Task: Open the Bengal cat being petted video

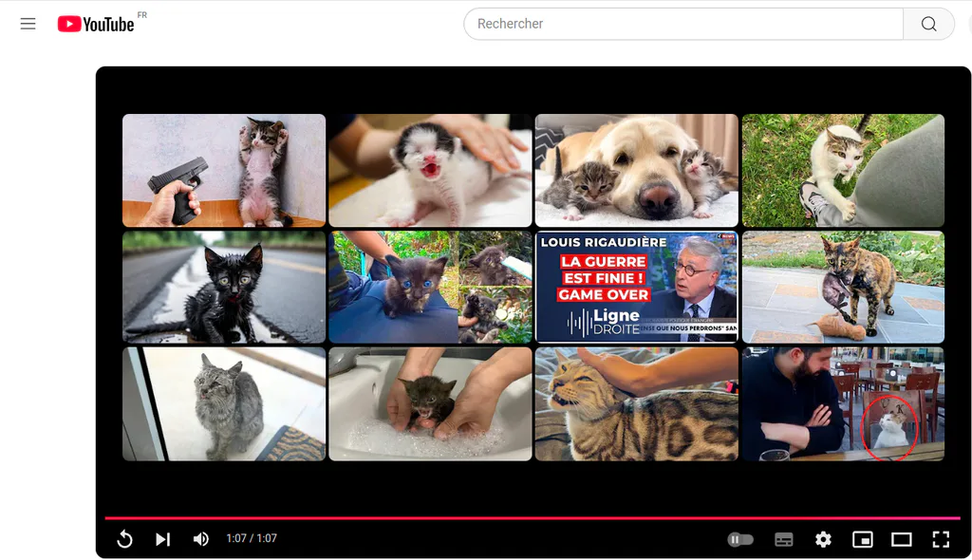Action: coord(637,403)
